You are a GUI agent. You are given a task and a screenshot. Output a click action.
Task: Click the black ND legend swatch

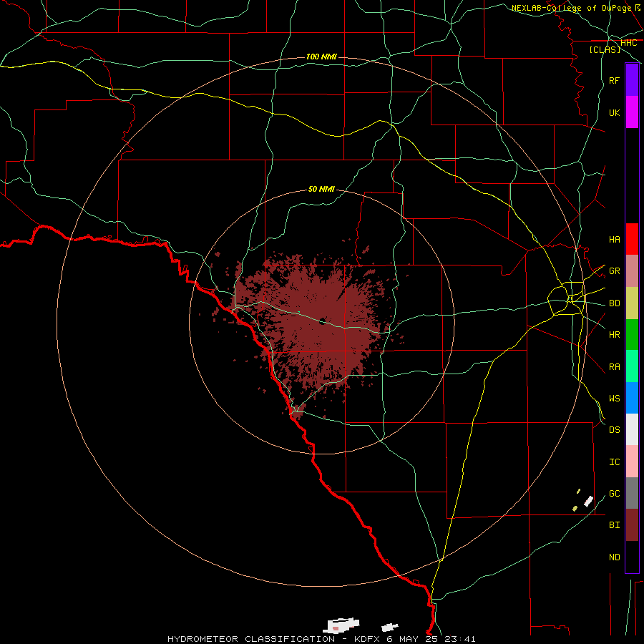click(x=632, y=557)
